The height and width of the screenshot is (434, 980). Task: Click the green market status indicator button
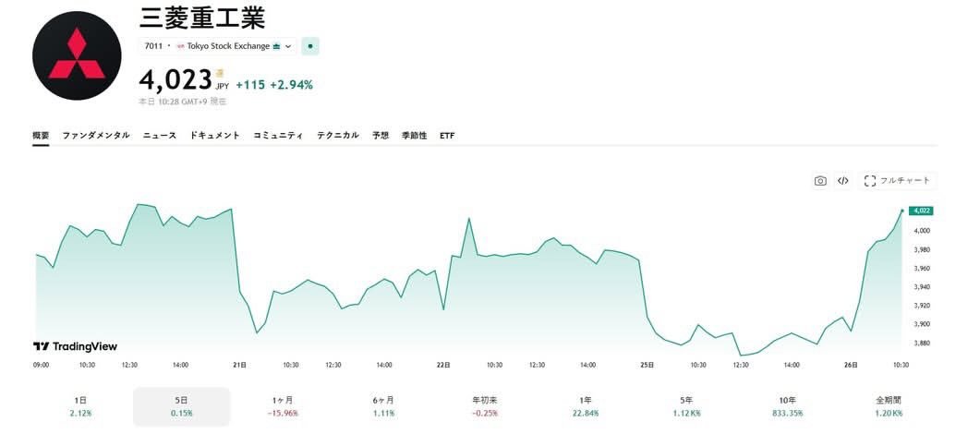(x=310, y=46)
